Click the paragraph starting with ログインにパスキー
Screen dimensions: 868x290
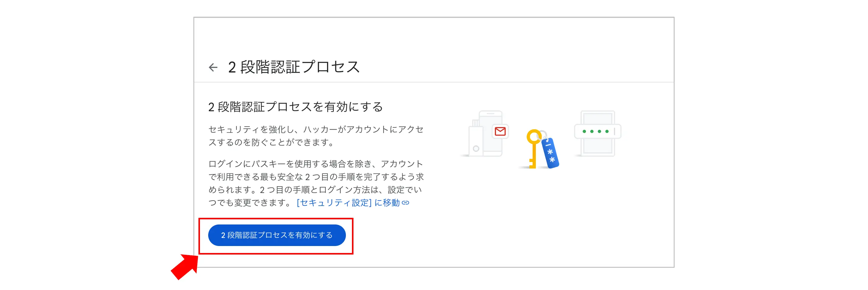coord(316,183)
